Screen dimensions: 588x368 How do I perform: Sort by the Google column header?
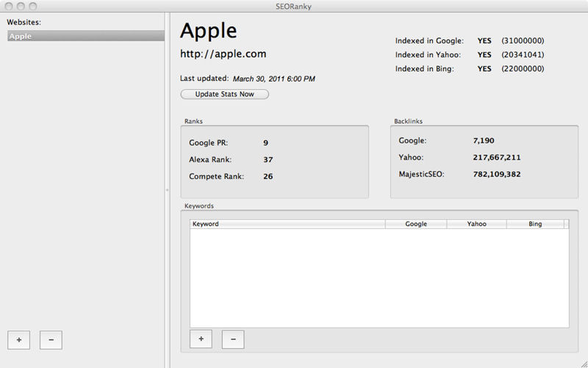[416, 224]
